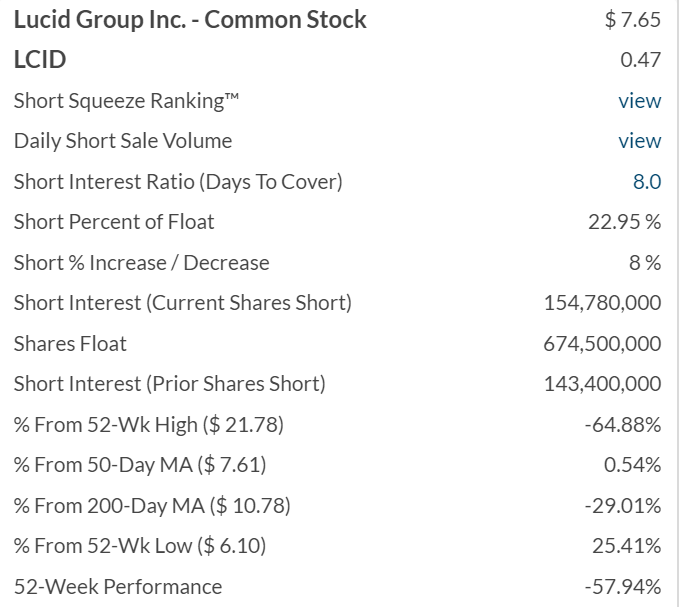Click the 8 % increase/decrease value
679x607 pixels.
point(645,263)
